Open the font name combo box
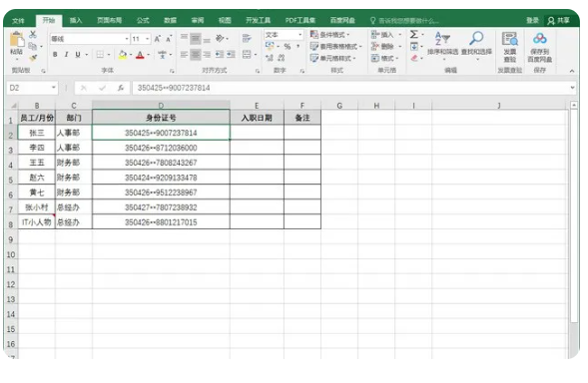The image size is (588, 383). [x=90, y=39]
